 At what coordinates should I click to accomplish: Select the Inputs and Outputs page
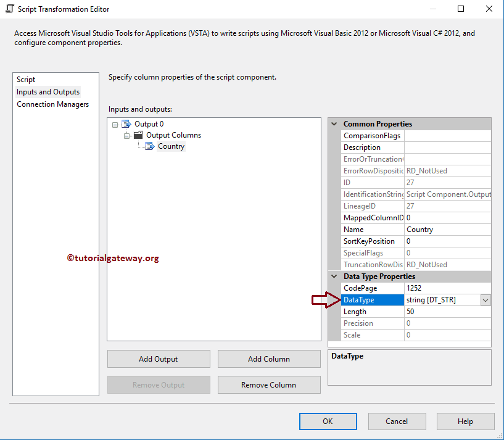click(48, 91)
